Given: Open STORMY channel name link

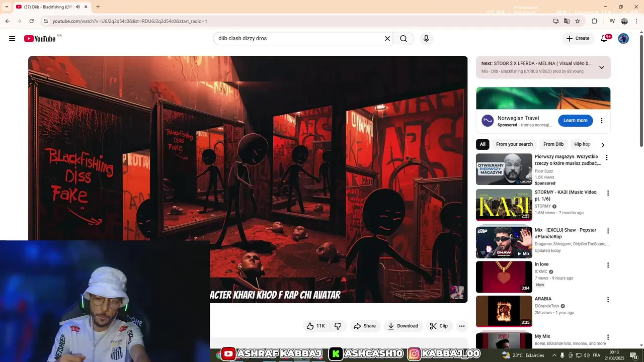Looking at the screenshot, I should pos(542,206).
